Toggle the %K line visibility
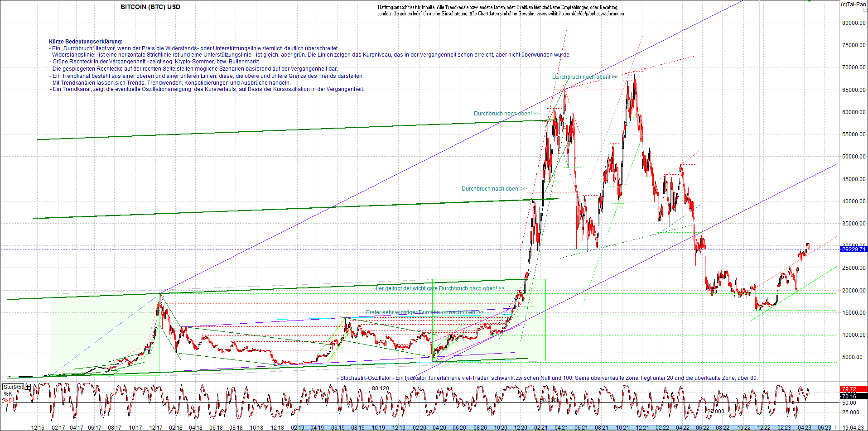The width and height of the screenshot is (868, 431). (7, 393)
